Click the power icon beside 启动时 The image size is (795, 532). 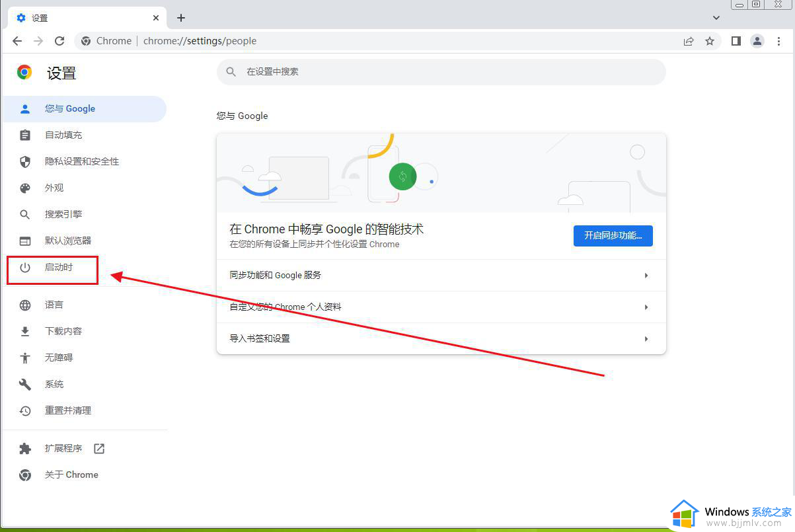click(x=25, y=268)
